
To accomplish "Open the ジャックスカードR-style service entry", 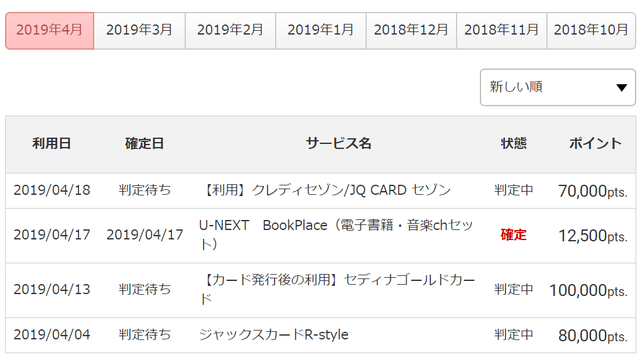I will pyautogui.click(x=274, y=335).
